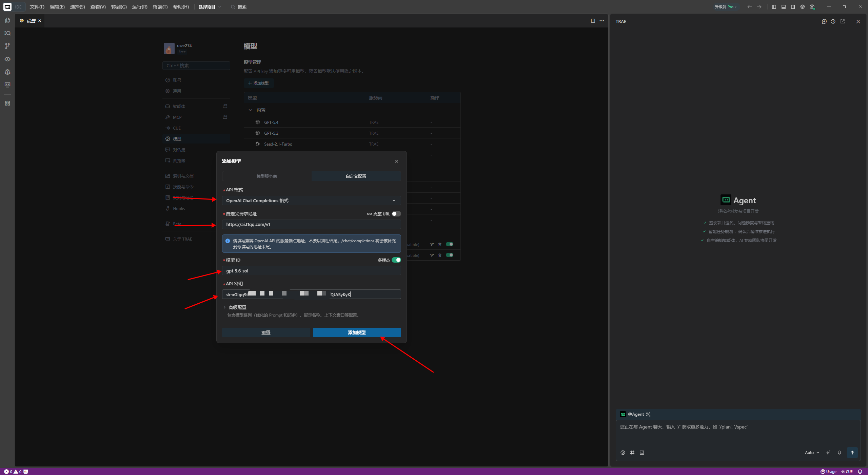Open the 编辑(E) menu
868x475 pixels.
(57, 7)
